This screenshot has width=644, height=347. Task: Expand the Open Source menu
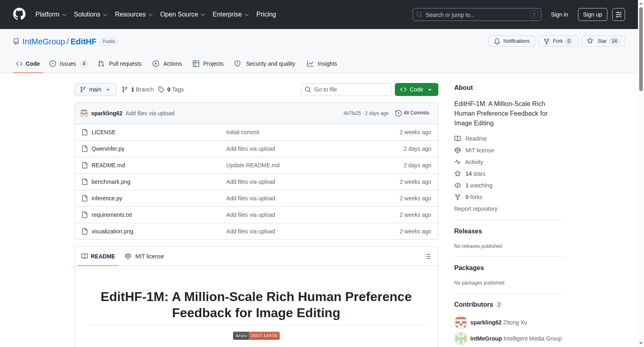coord(183,15)
